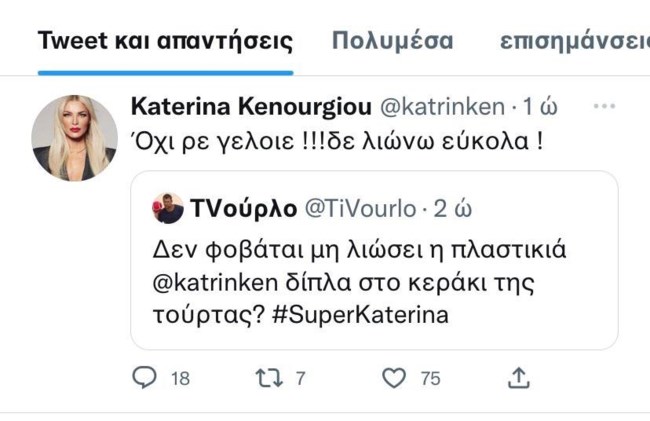Click @katrinken mention in quoted tweet
Viewport: 650px width, 421px height.
[x=215, y=283]
